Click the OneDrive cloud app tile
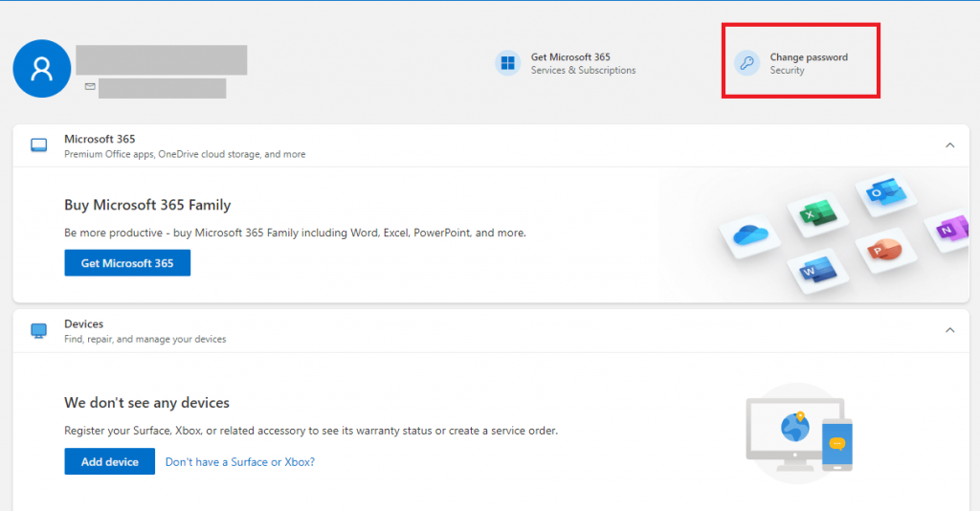 (750, 235)
